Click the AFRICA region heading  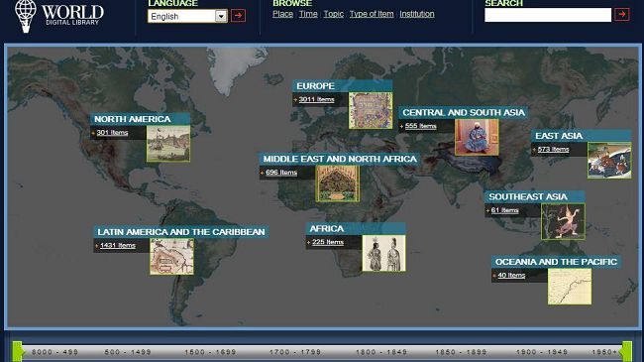pos(327,229)
